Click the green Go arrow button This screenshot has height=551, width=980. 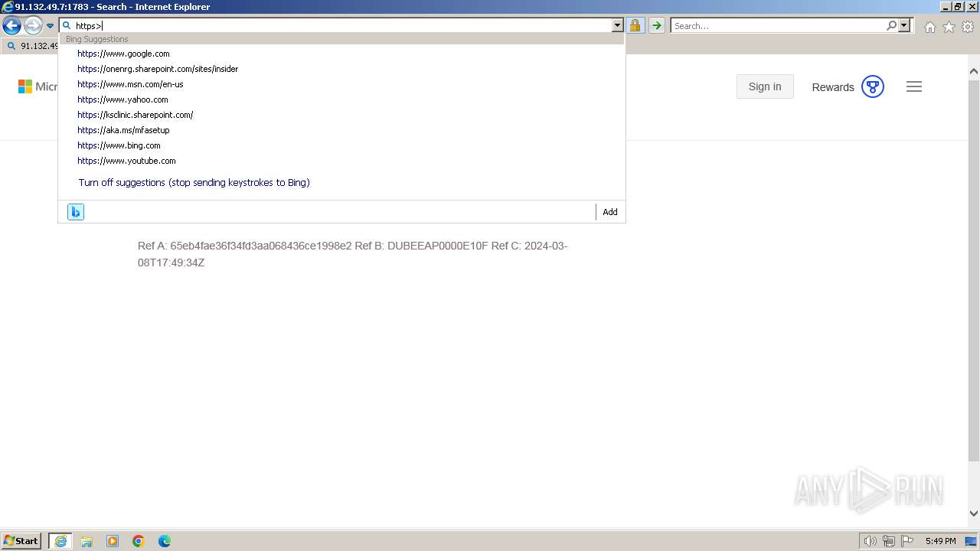[x=657, y=25]
